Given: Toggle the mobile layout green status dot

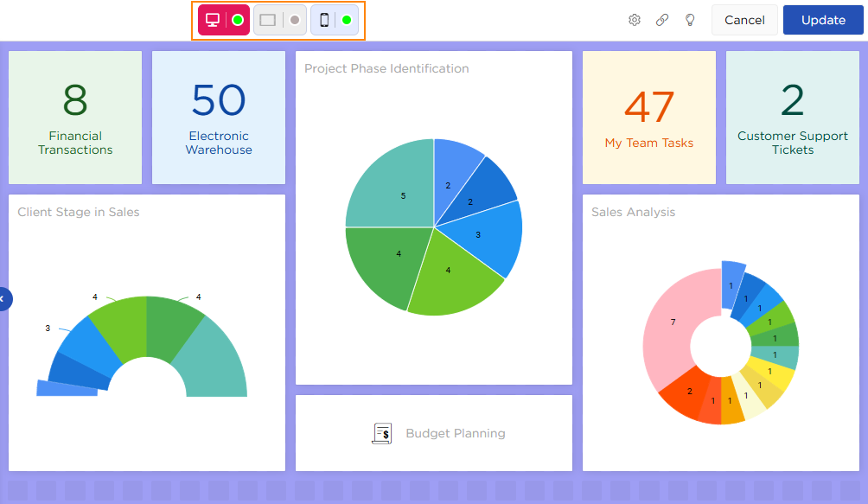Looking at the screenshot, I should (x=347, y=20).
